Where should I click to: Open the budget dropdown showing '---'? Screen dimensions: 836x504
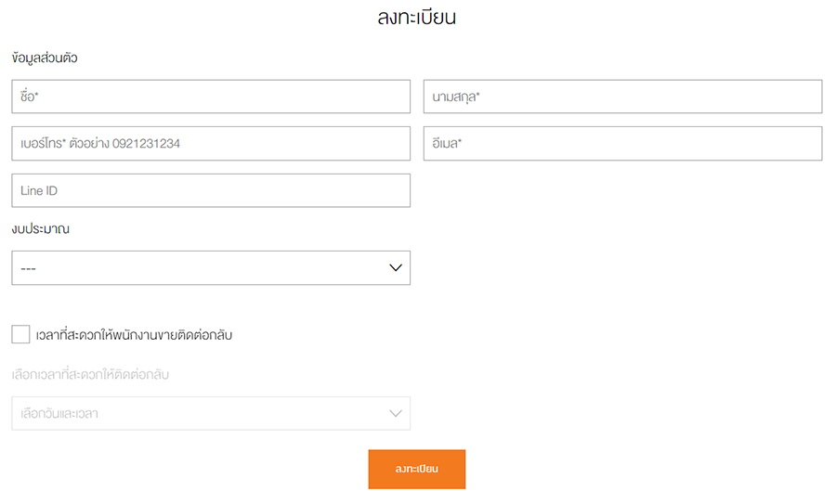tap(211, 267)
